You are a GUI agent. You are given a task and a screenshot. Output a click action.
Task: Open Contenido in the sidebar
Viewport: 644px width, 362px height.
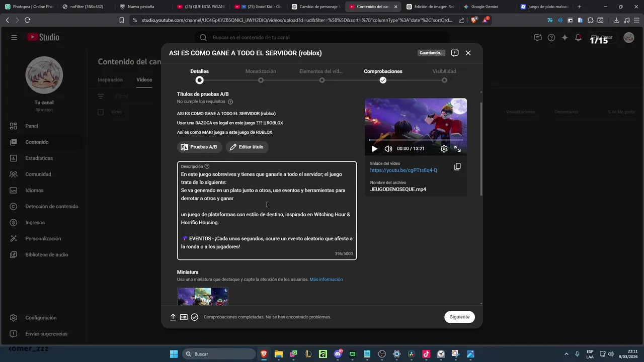tap(44, 142)
